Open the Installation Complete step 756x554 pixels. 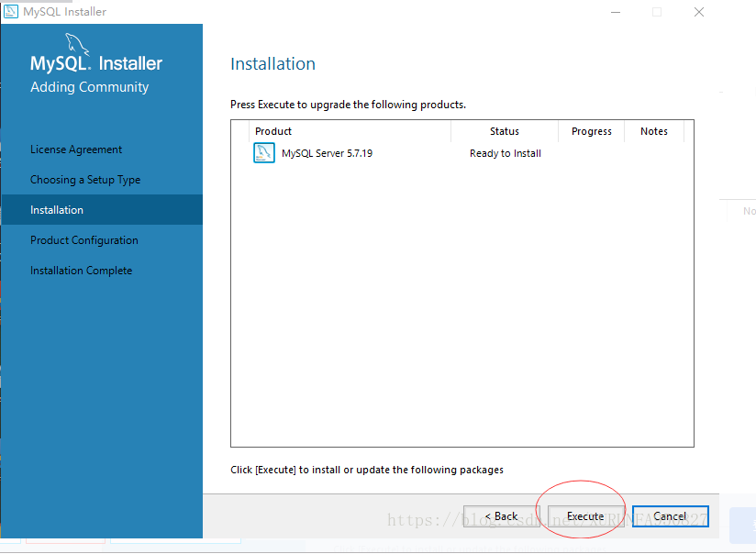81,271
